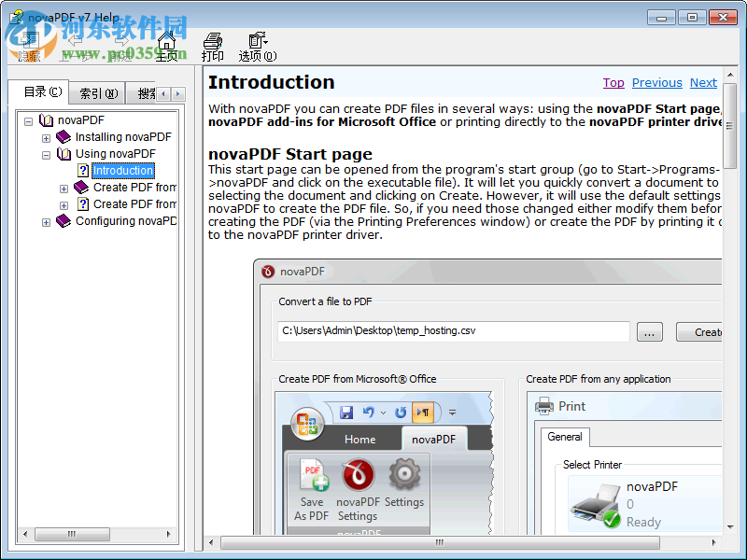This screenshot has height=560, width=747.
Task: Click the content pane horizontal scrollbar thumb
Action: tap(440, 542)
